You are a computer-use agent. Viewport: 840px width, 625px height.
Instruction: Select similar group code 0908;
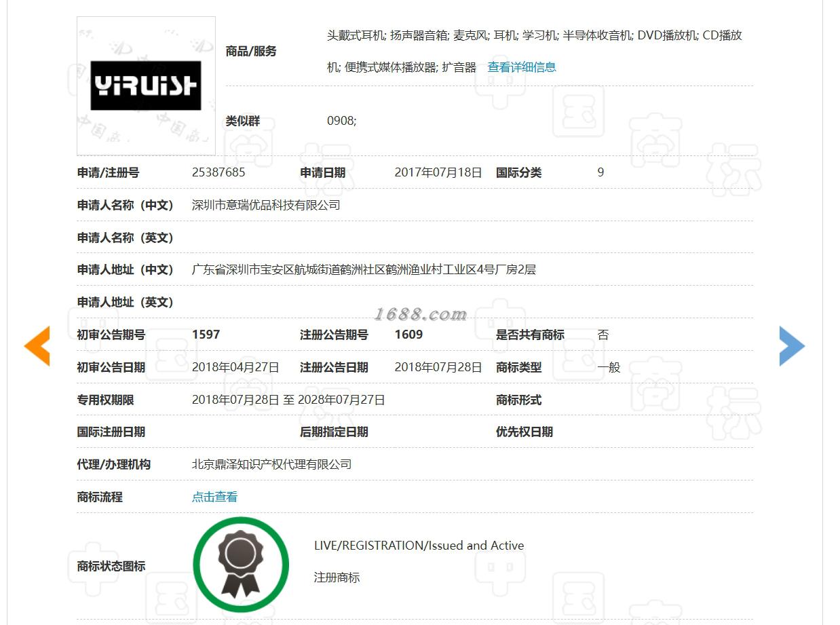(341, 121)
